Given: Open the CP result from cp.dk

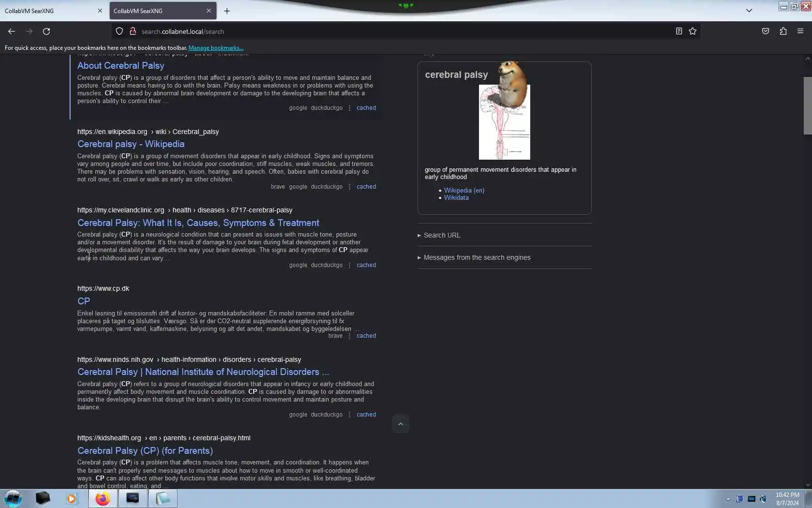Looking at the screenshot, I should pos(84,301).
